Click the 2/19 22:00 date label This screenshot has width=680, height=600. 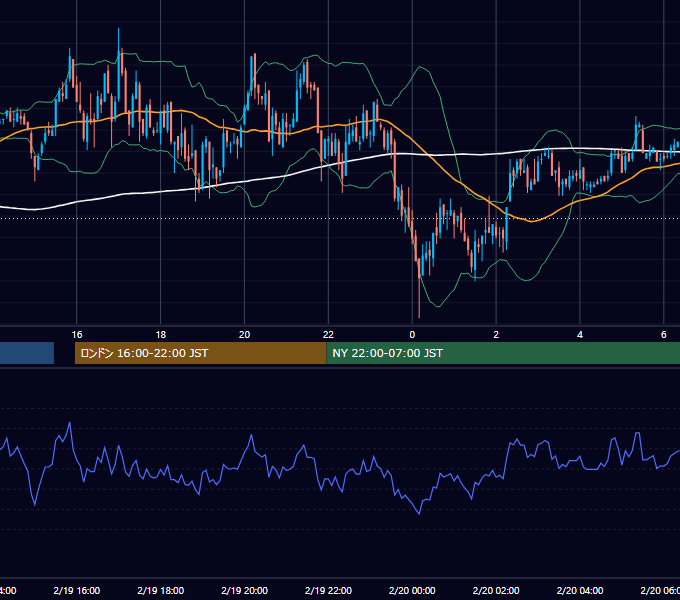point(328,590)
